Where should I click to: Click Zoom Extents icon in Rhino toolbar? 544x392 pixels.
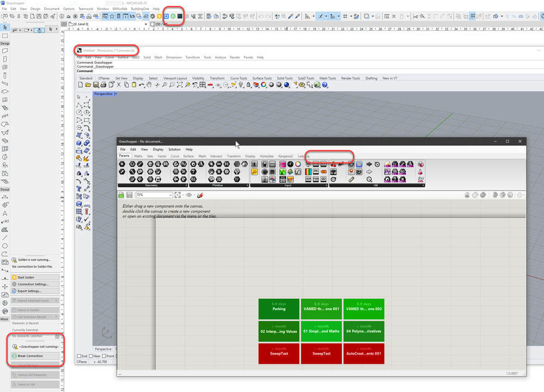(180, 85)
